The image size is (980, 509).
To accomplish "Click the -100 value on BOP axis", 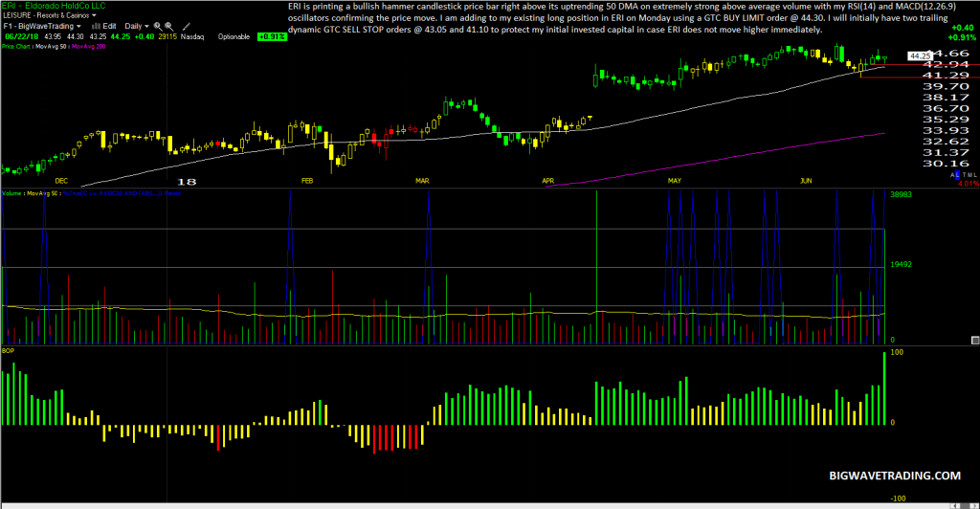I will click(x=898, y=498).
